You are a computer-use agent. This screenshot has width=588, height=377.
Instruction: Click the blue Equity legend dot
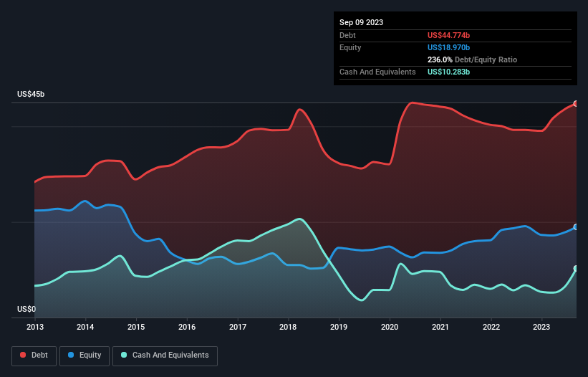(x=71, y=355)
